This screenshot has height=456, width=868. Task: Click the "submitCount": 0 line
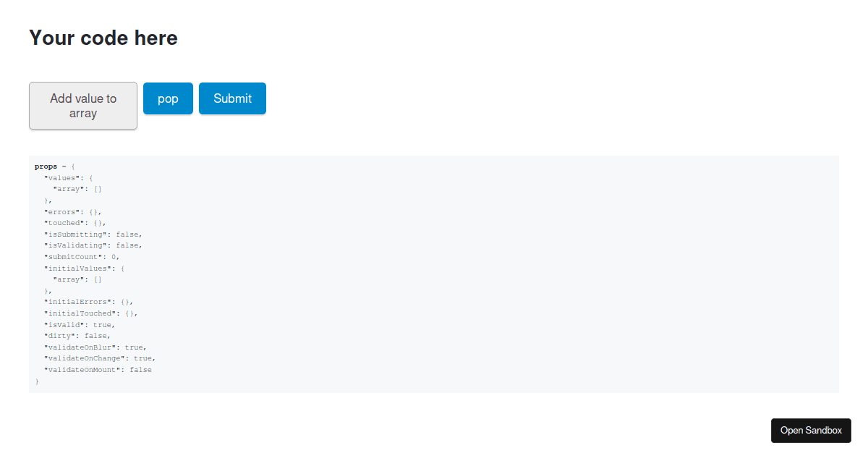tap(82, 257)
